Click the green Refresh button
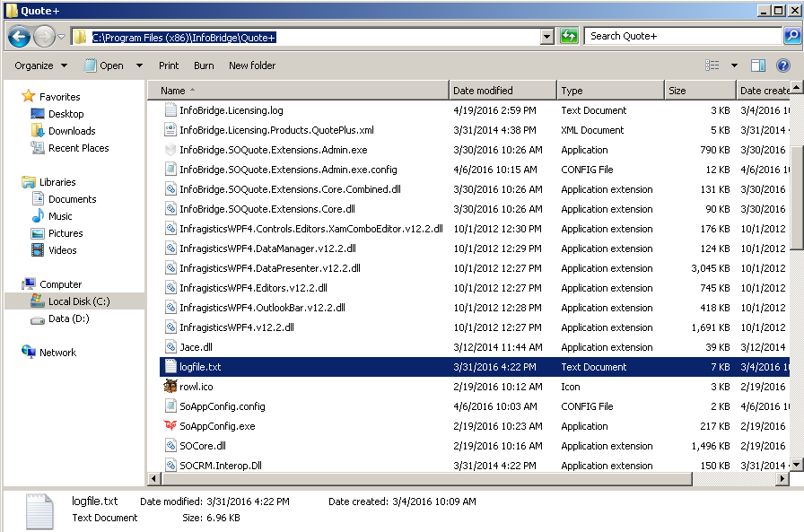This screenshot has width=804, height=532. coord(569,37)
